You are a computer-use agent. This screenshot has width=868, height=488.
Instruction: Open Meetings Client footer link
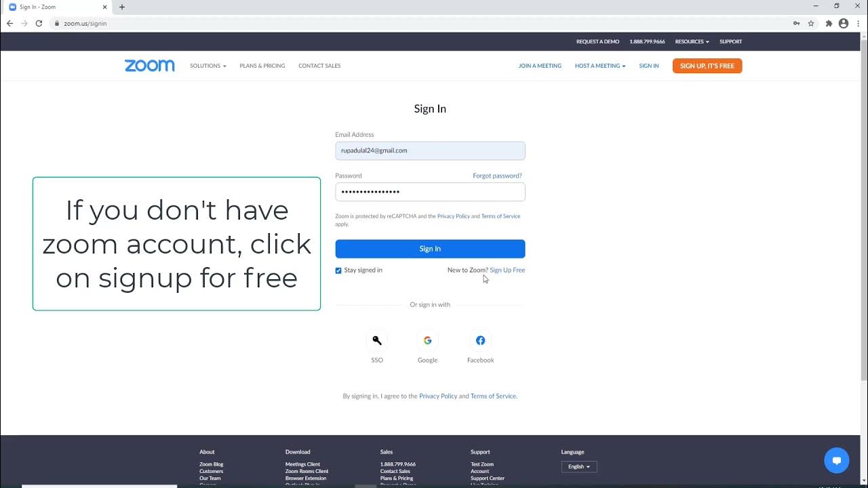[302, 464]
